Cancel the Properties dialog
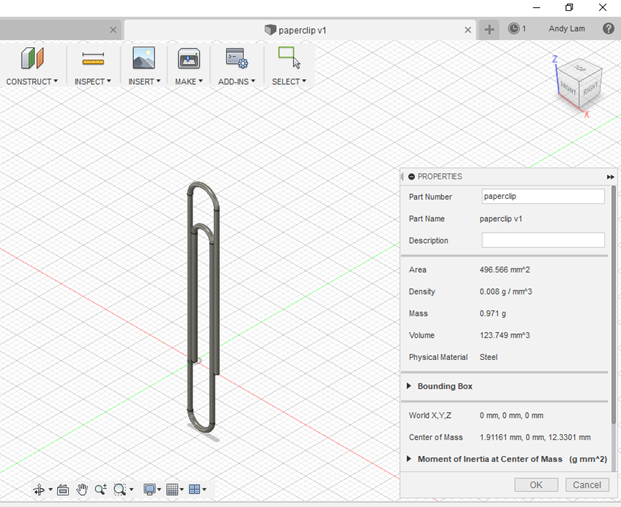This screenshot has height=507, width=621. (587, 485)
